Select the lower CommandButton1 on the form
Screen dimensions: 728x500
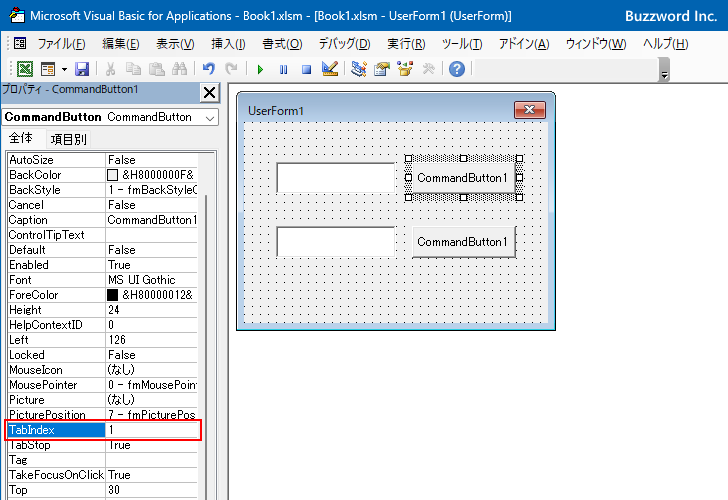(x=463, y=242)
